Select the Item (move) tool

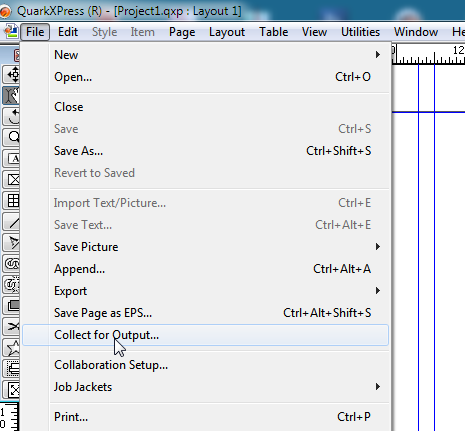tap(12, 74)
